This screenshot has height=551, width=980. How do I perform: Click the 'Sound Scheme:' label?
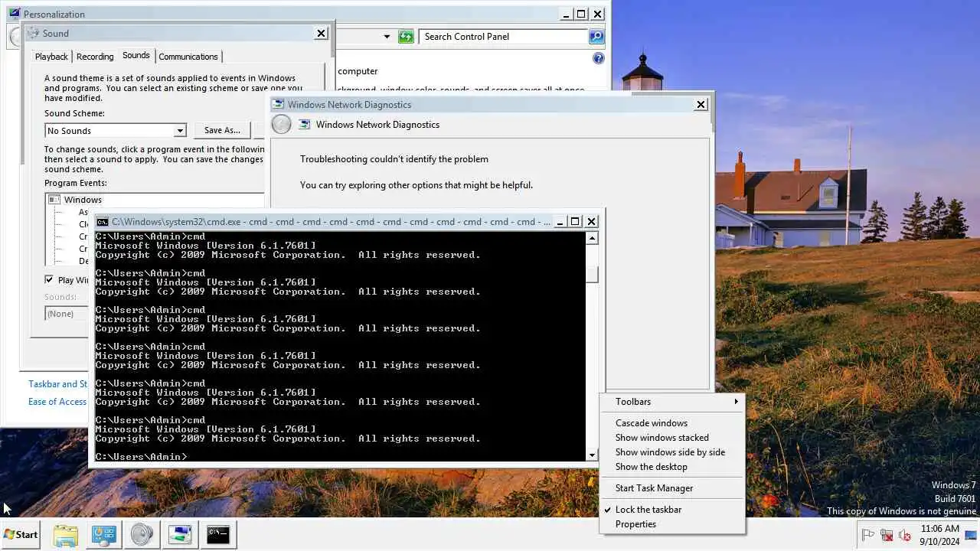(74, 113)
